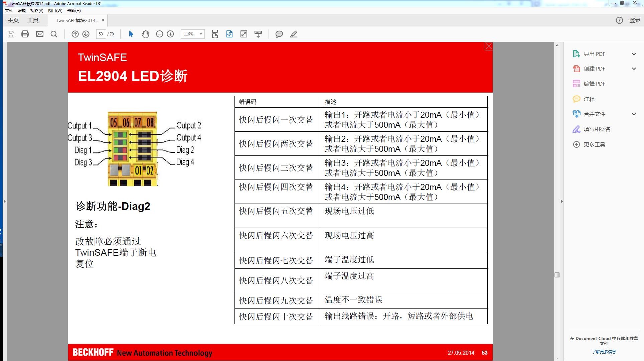Close the red-framed X box on slide
Viewport: 644px width, 361px height.
488,46
